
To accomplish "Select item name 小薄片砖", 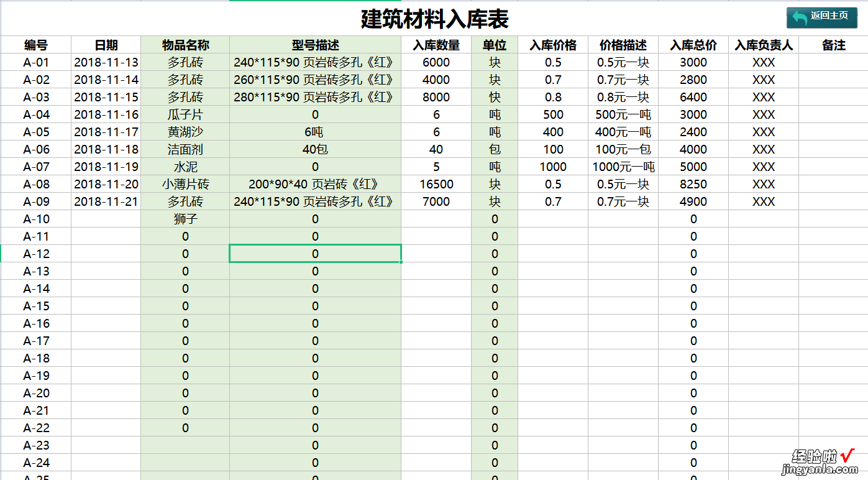I will (x=186, y=184).
